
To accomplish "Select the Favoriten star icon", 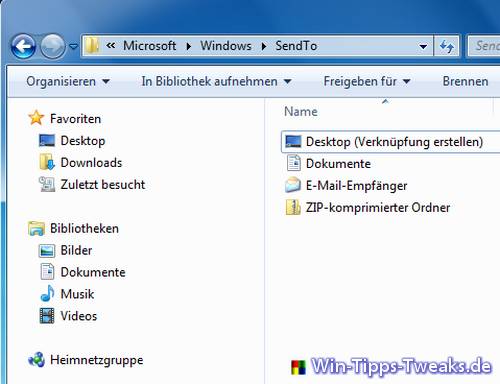I will pos(36,118).
